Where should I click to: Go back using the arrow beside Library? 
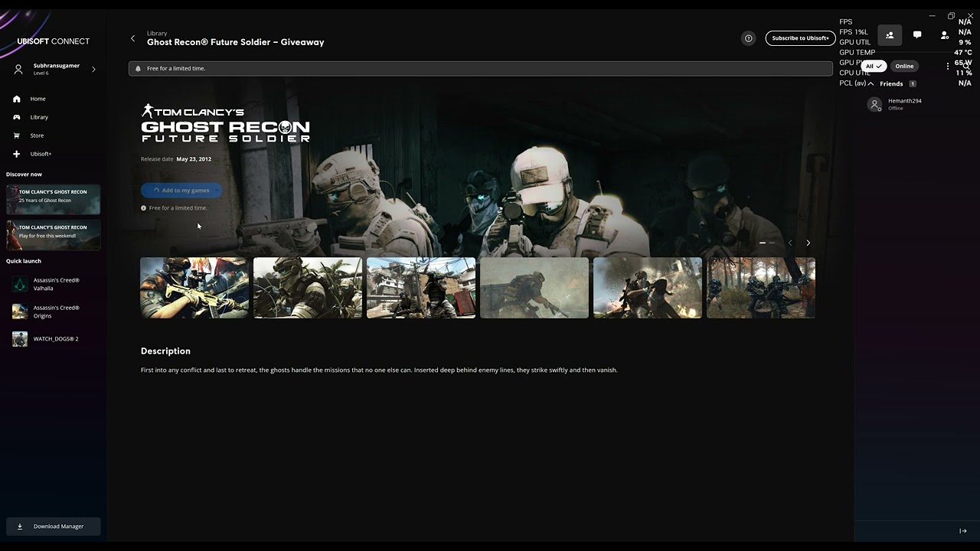pos(132,38)
